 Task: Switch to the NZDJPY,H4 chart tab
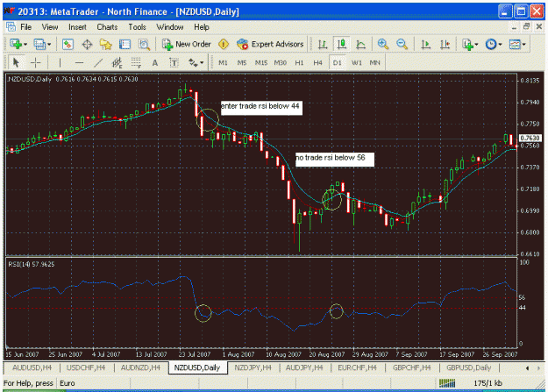pyautogui.click(x=253, y=367)
